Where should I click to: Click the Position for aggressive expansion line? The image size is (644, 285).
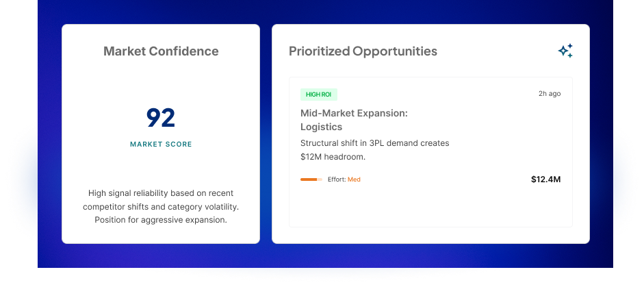[x=161, y=220]
